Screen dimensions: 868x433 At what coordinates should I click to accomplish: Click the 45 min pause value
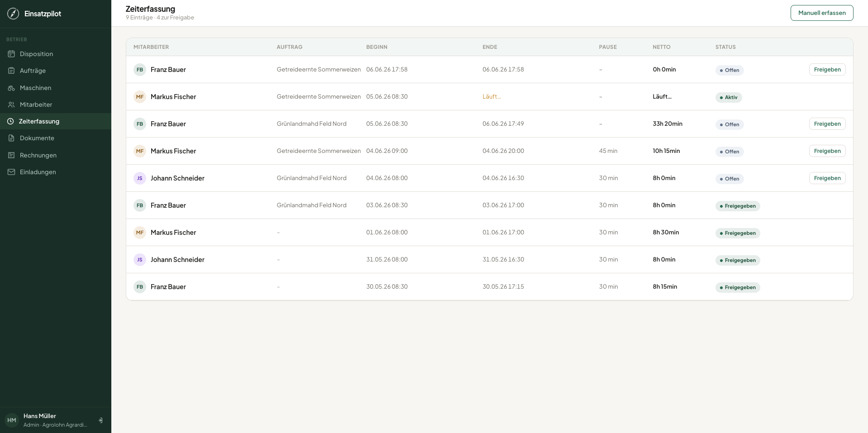click(608, 151)
